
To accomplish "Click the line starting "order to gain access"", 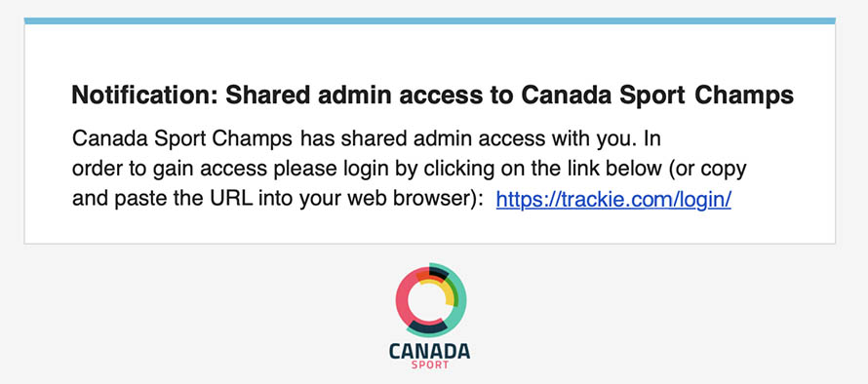I will 409,170.
